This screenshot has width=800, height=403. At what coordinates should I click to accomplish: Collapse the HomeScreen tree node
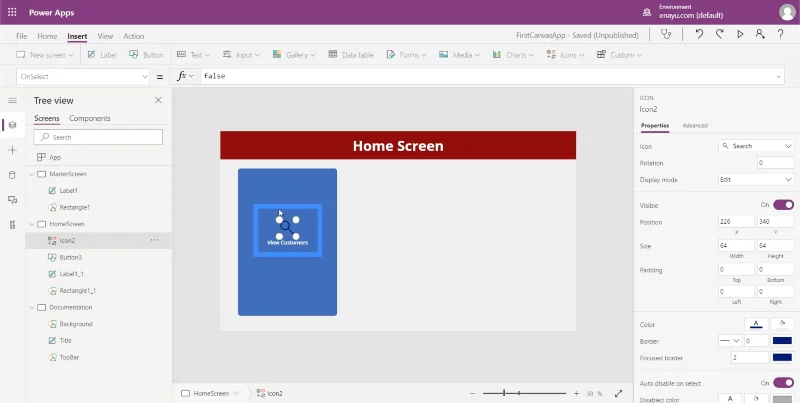coord(32,224)
